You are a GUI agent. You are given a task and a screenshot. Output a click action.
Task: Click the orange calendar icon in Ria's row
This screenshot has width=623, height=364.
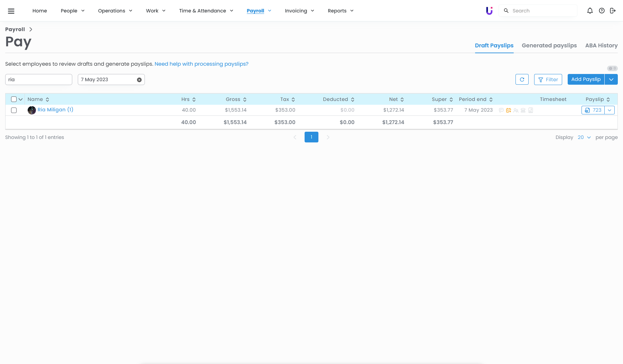point(509,110)
